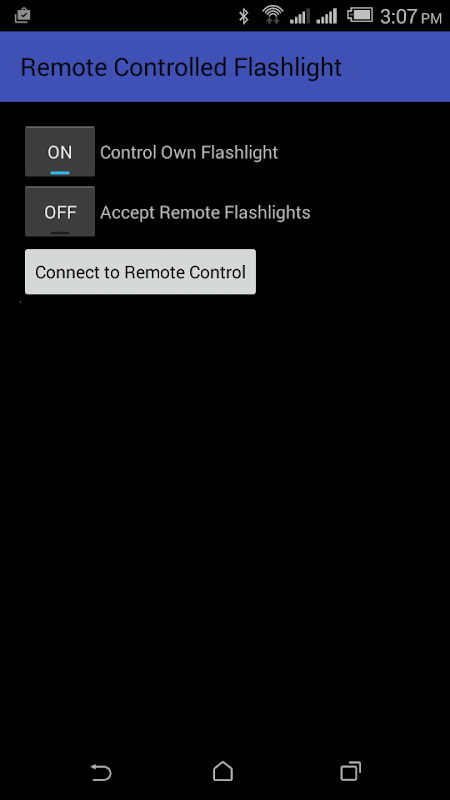450x800 pixels.
Task: Tap the Accept Remote Flashlights label text
Action: pyautogui.click(x=205, y=212)
